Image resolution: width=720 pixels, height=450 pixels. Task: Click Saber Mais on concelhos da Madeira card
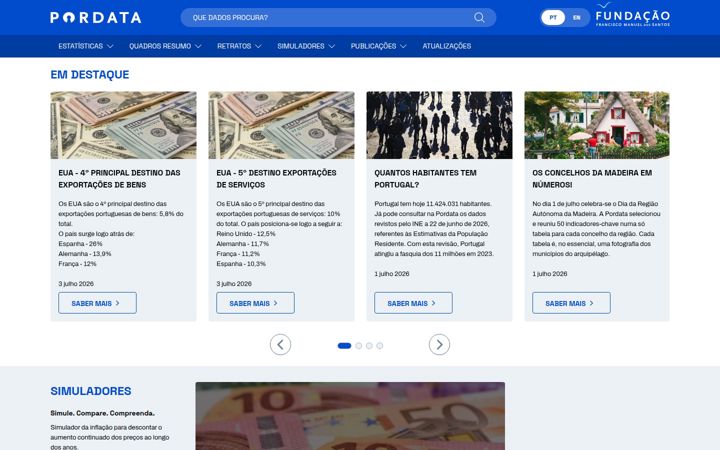click(571, 303)
